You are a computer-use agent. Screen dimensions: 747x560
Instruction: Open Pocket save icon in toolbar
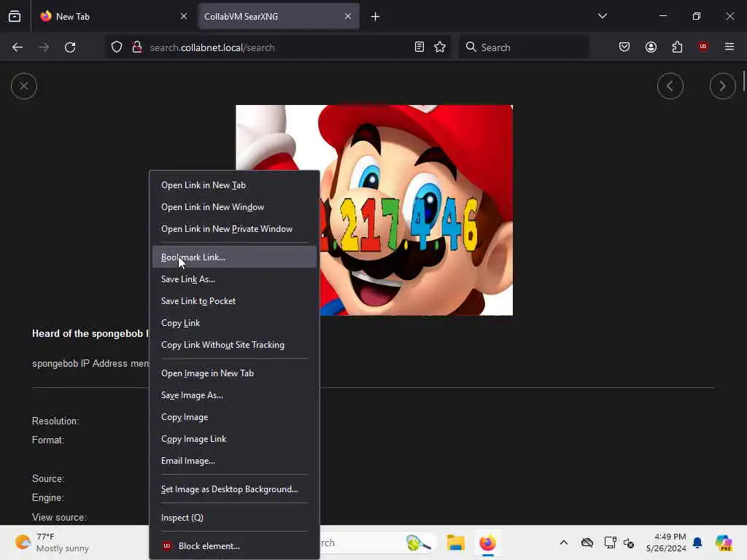click(x=624, y=47)
